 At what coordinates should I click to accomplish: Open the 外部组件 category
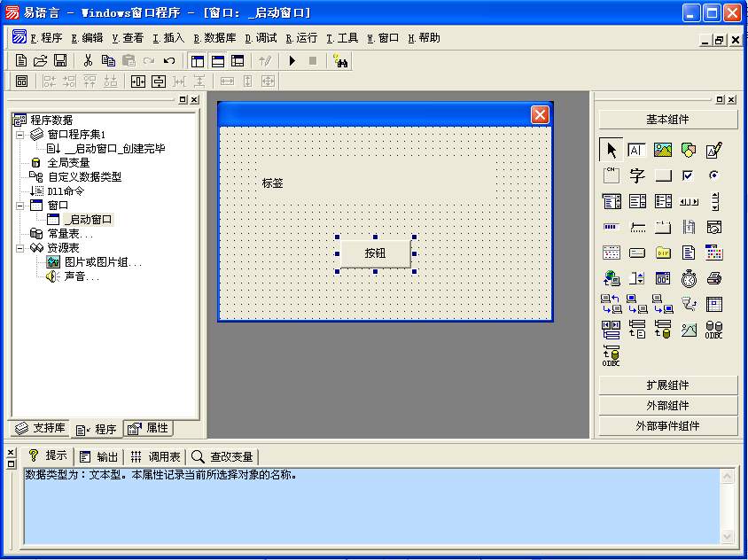click(x=668, y=406)
